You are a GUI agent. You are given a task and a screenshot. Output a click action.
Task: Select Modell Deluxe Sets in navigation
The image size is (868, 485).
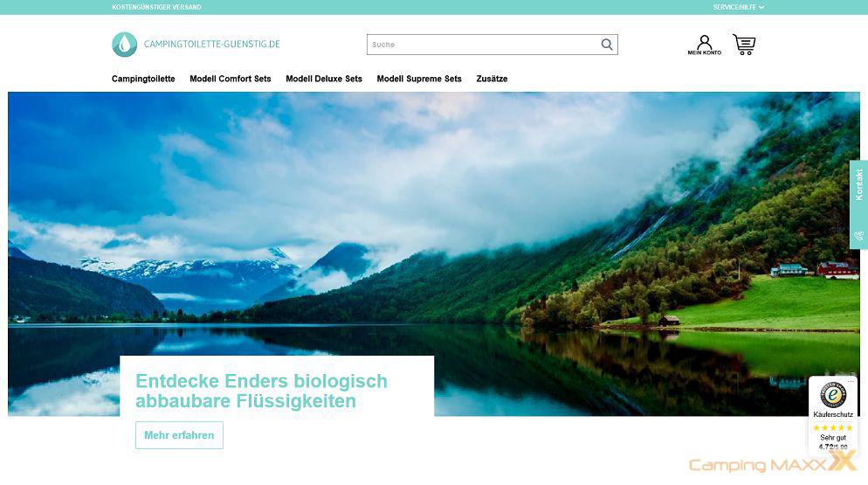coord(324,79)
